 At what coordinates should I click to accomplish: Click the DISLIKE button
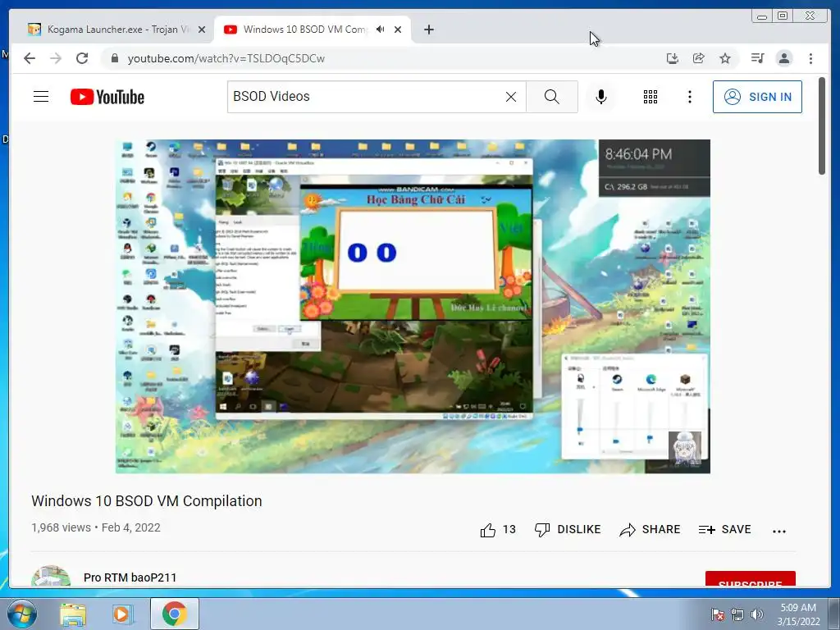click(568, 530)
